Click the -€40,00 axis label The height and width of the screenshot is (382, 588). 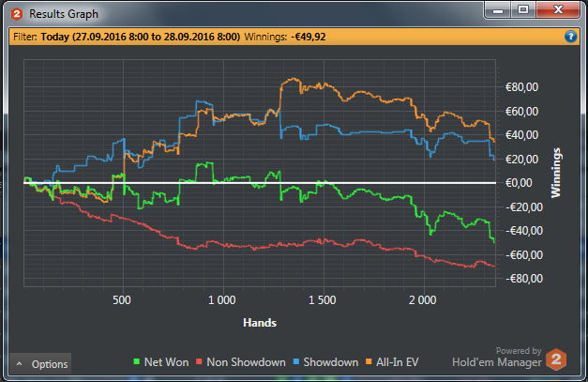click(524, 230)
